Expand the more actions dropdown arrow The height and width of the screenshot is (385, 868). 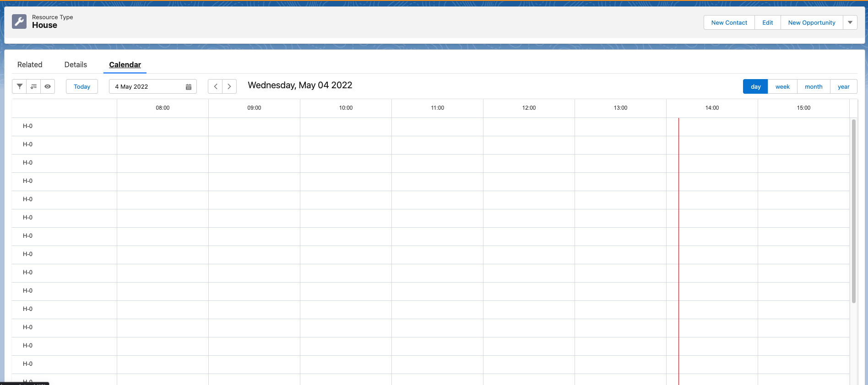[x=850, y=22]
